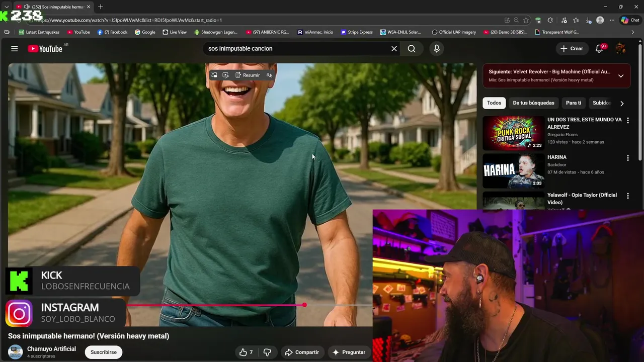Seek video using the red progress bar
Screen dimensions: 644x362
pyautogui.click(x=216, y=305)
